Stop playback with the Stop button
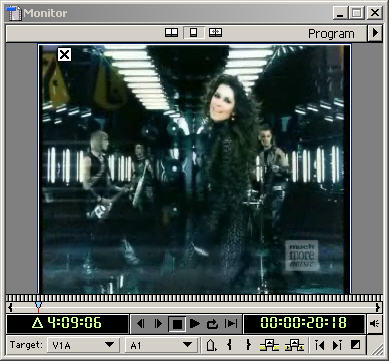Screen dimensions: 389x361 [177, 324]
